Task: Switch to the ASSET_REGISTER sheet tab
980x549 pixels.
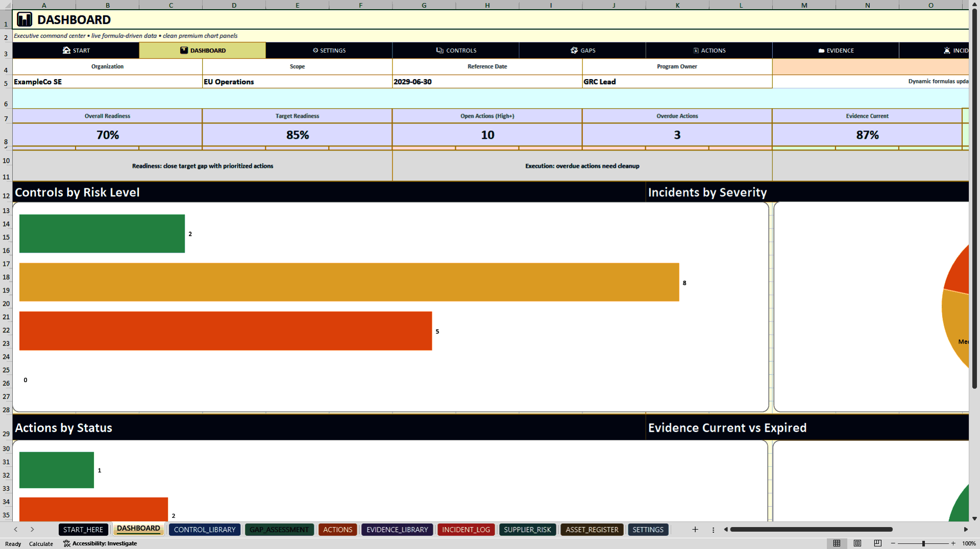Action: 592,530
